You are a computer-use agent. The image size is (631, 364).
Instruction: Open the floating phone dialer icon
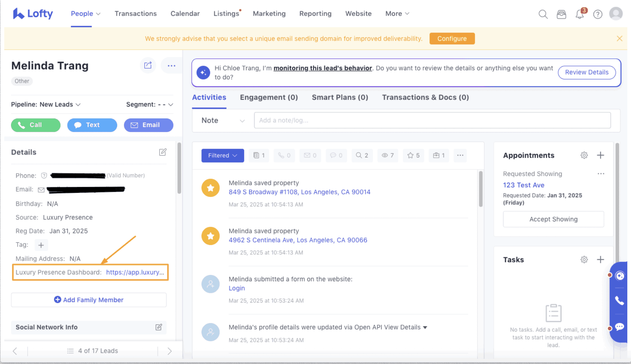[x=619, y=301]
